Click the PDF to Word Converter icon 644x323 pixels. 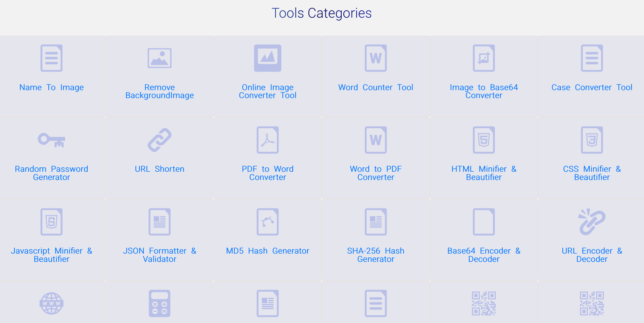click(x=268, y=140)
